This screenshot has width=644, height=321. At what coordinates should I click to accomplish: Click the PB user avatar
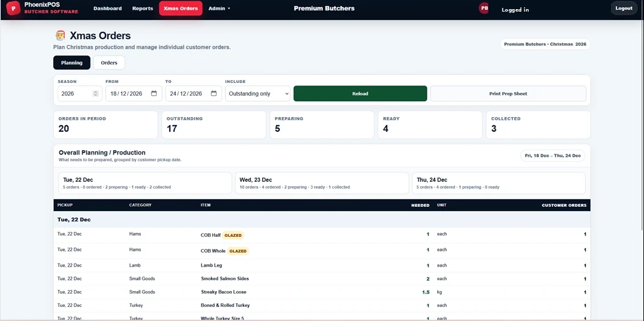(484, 8)
